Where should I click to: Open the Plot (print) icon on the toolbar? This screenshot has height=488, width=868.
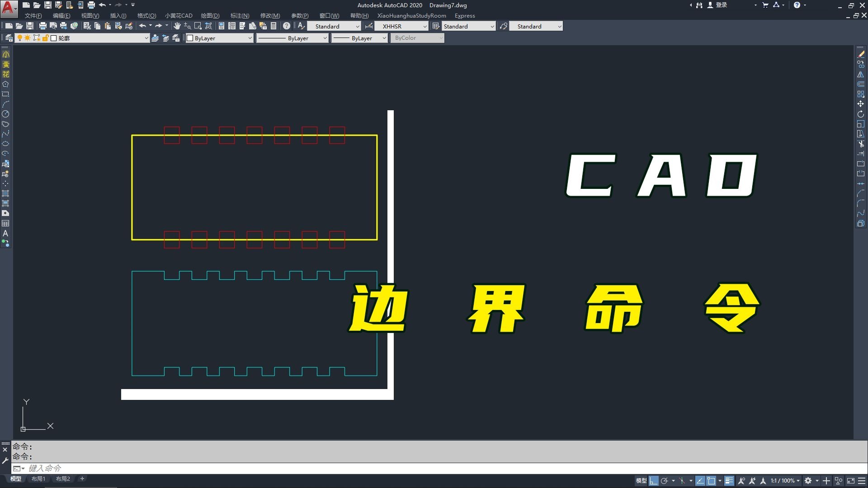pos(43,26)
